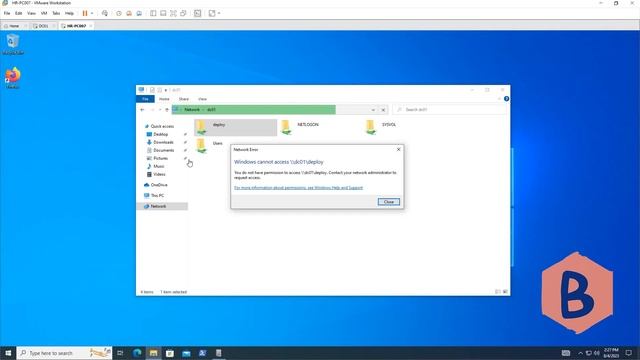Open the power options dropdown beside pause
640x360 pixels.
(x=92, y=13)
